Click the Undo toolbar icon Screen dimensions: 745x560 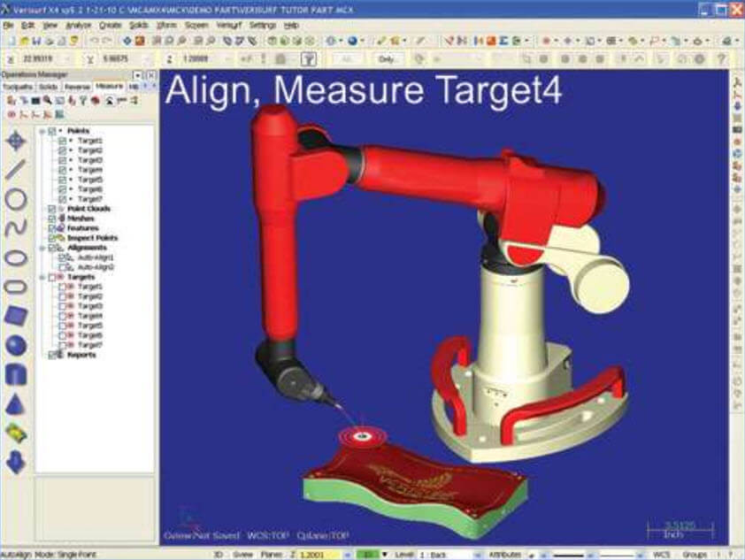(x=94, y=42)
